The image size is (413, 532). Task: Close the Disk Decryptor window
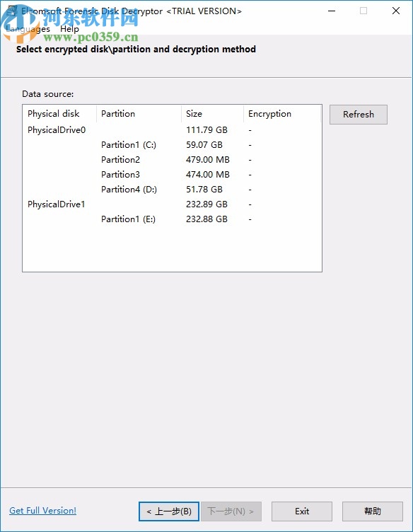click(396, 11)
